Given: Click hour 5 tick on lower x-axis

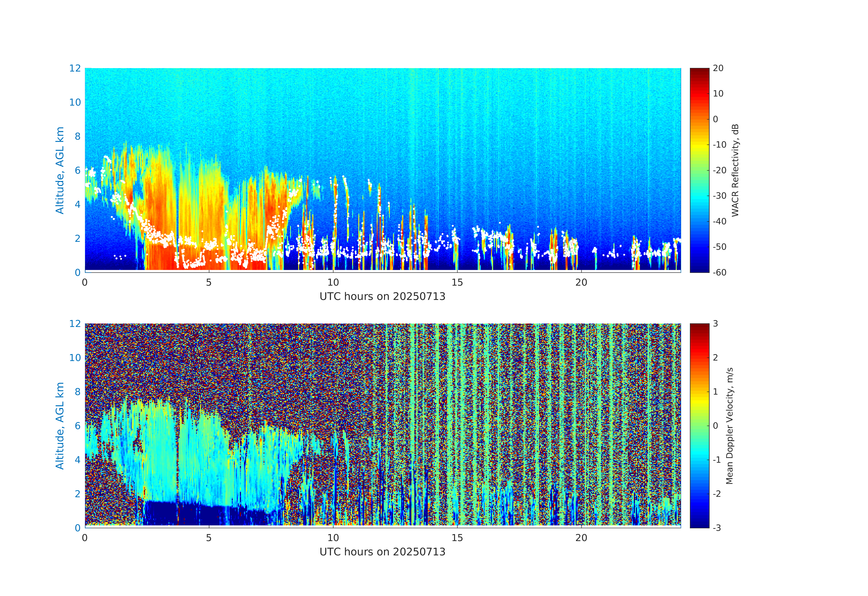Looking at the screenshot, I should point(209,538).
